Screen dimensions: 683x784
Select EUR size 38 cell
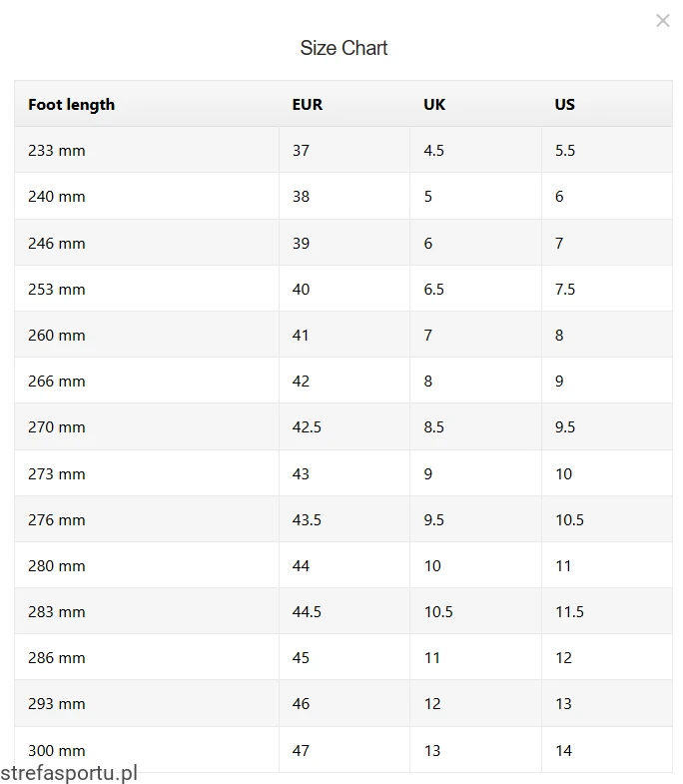tap(302, 197)
